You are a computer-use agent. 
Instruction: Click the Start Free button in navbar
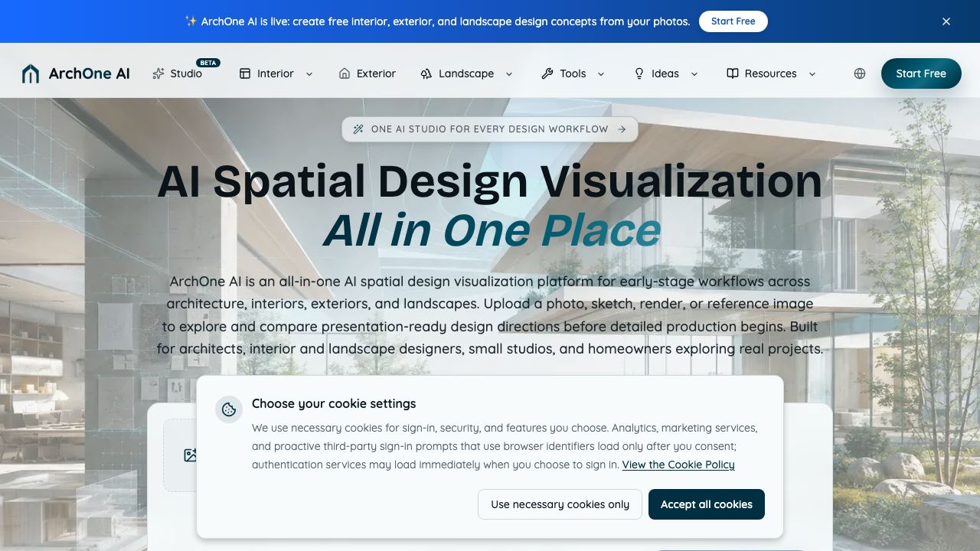point(921,73)
